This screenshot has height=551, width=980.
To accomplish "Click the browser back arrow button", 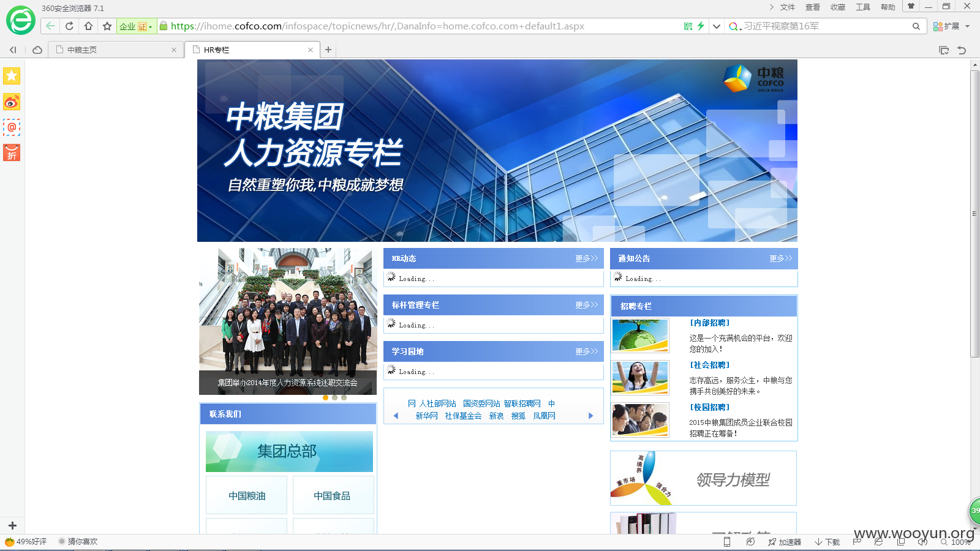I will tap(50, 26).
